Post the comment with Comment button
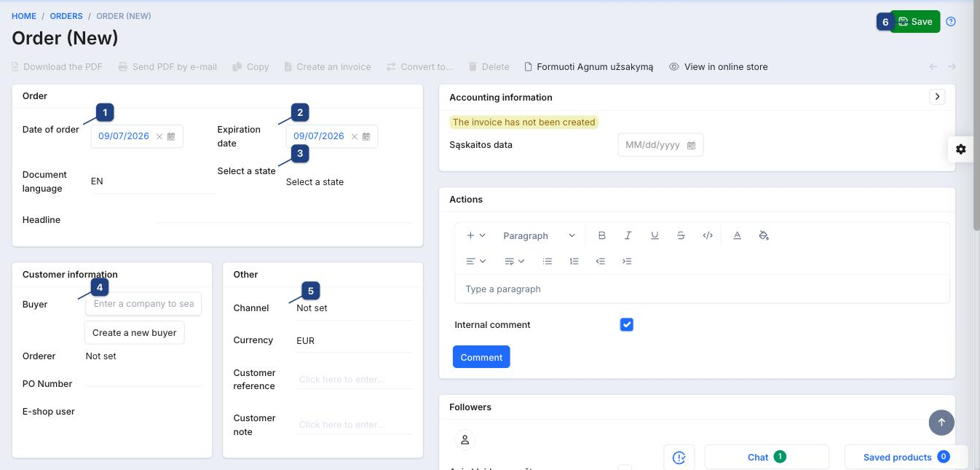This screenshot has width=980, height=470. click(x=481, y=357)
